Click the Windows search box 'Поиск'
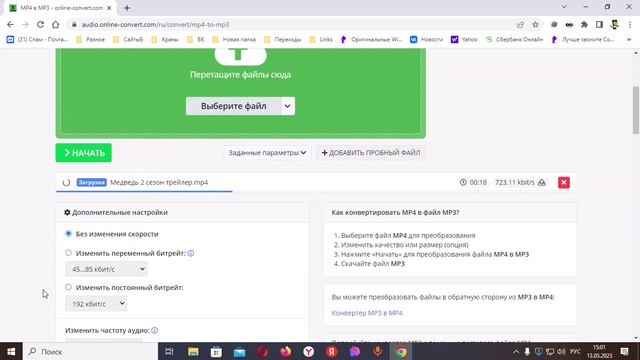Image resolution: width=640 pixels, height=360 pixels. pyautogui.click(x=91, y=351)
